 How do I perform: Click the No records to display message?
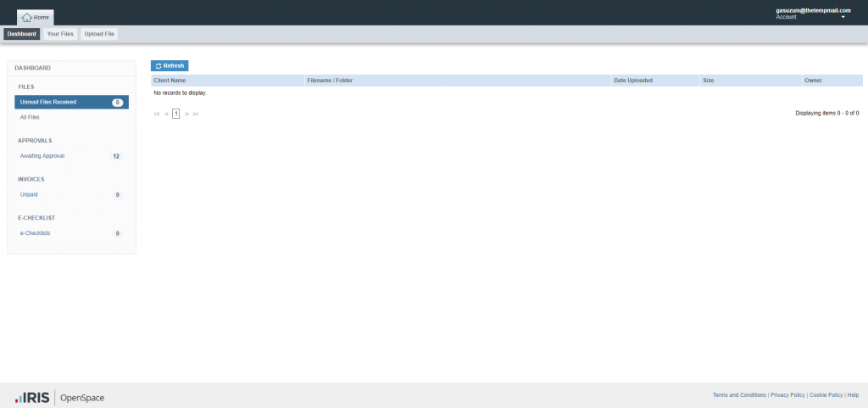[181, 93]
